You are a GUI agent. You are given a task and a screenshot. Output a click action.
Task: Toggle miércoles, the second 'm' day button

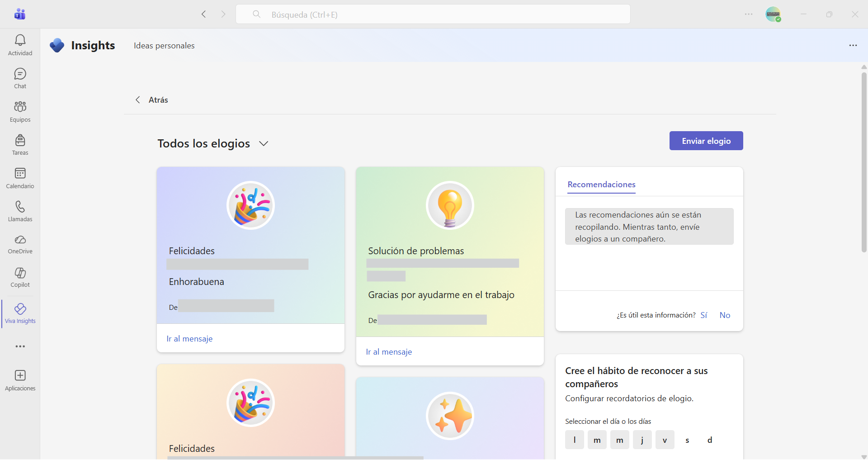tap(620, 440)
